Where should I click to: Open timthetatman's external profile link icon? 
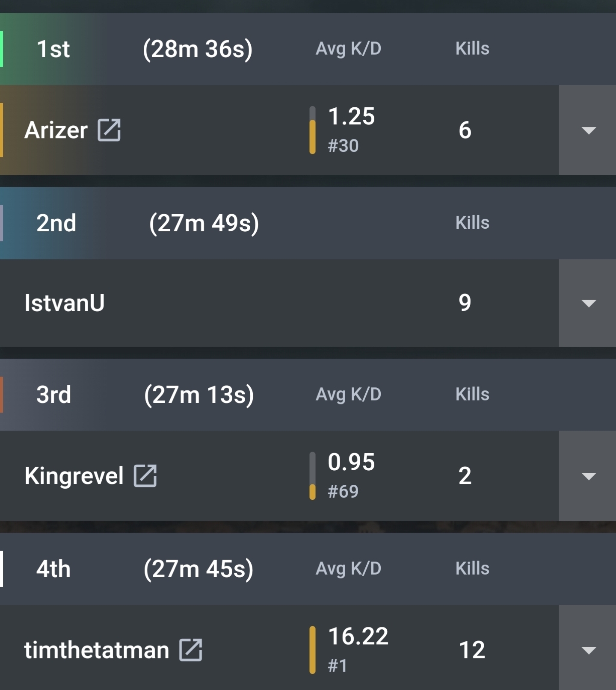tap(190, 650)
